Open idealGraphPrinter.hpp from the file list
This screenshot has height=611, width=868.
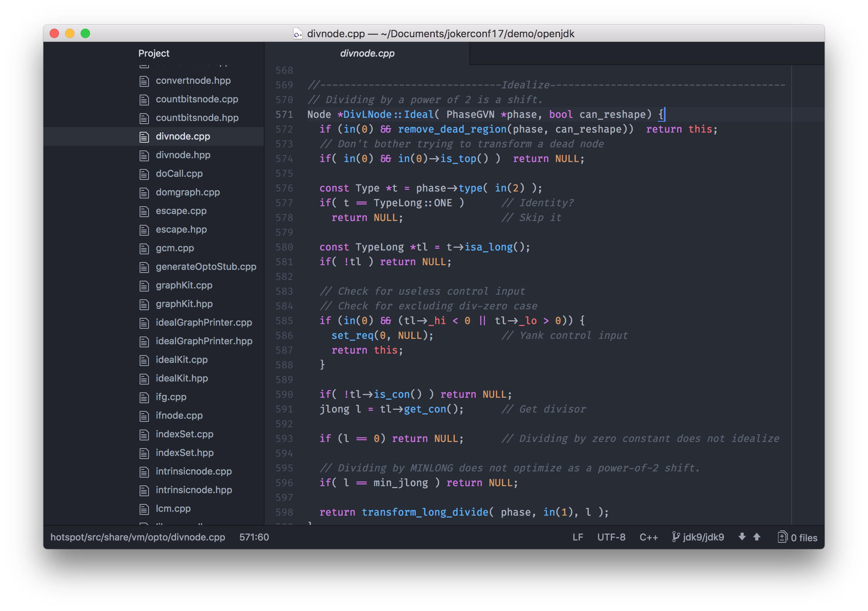(204, 341)
